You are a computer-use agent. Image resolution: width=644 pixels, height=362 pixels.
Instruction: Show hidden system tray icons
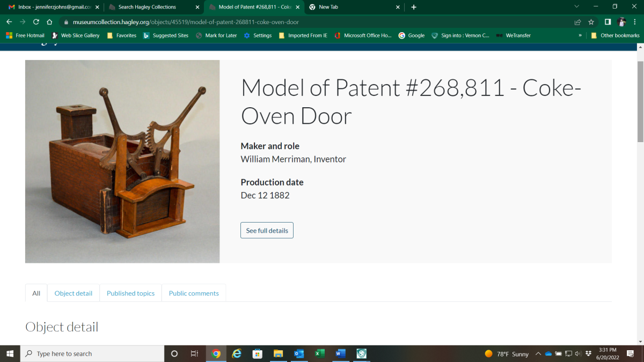[538, 354]
